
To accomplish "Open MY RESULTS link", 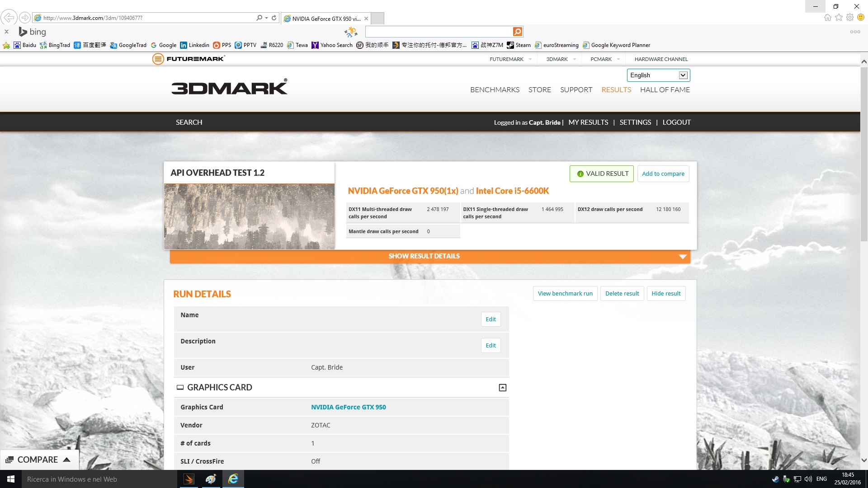I will tap(588, 122).
